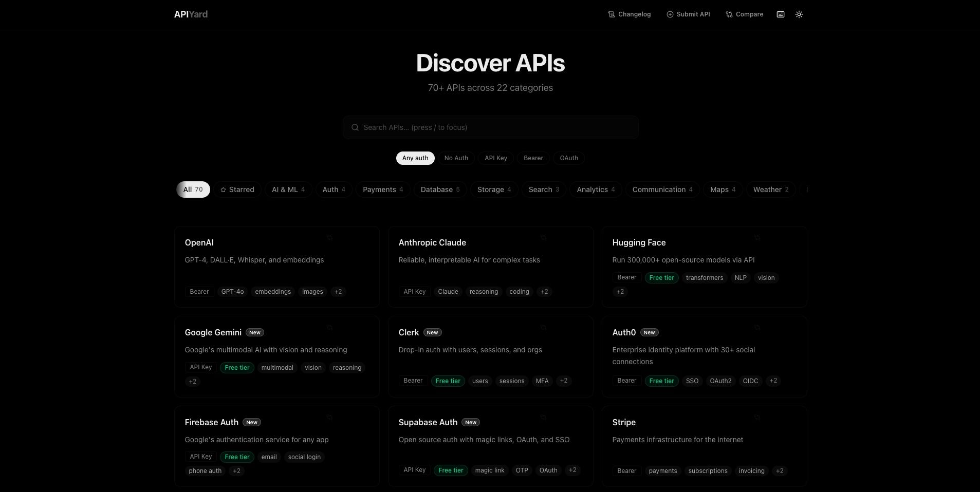980x492 pixels.
Task: Select the Search category tab
Action: [544, 190]
